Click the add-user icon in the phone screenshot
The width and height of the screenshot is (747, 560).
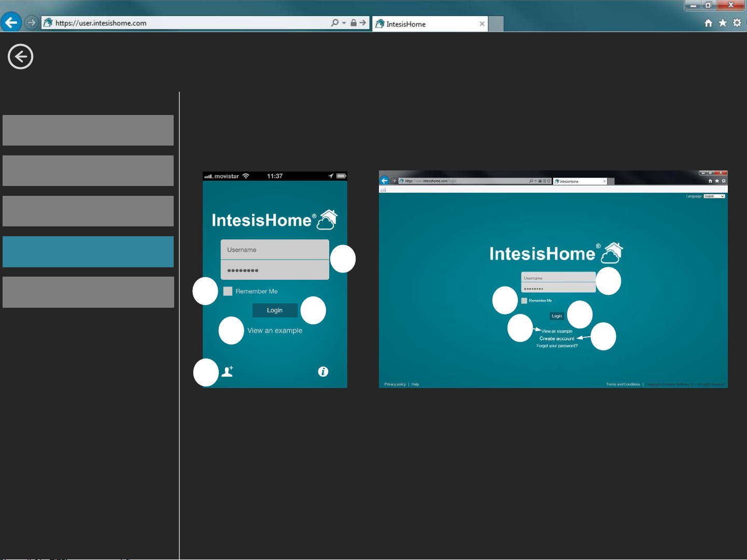(228, 371)
